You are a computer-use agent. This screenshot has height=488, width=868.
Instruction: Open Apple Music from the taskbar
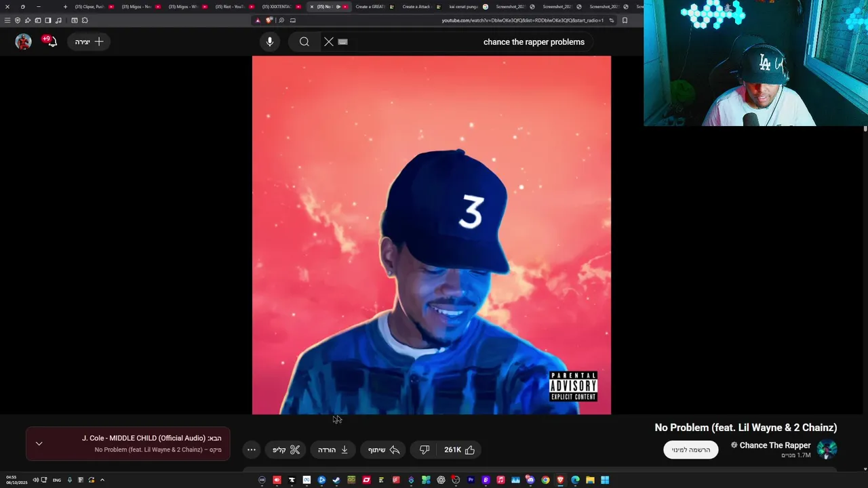(500, 480)
